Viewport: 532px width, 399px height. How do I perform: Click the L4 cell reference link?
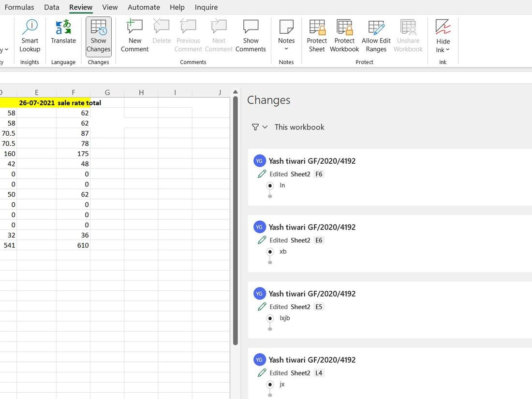[x=319, y=373]
